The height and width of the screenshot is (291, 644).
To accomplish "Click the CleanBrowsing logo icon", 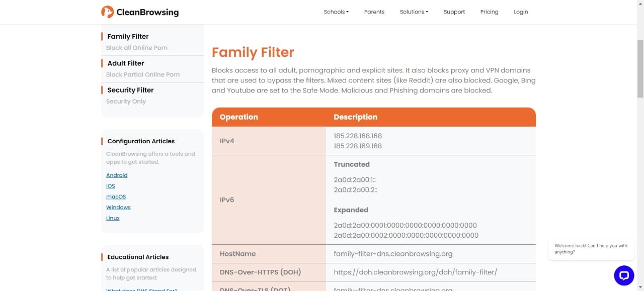I will coord(107,12).
